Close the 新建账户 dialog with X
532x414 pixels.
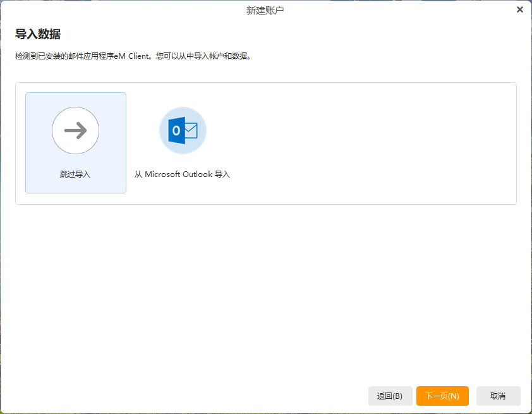coord(520,10)
